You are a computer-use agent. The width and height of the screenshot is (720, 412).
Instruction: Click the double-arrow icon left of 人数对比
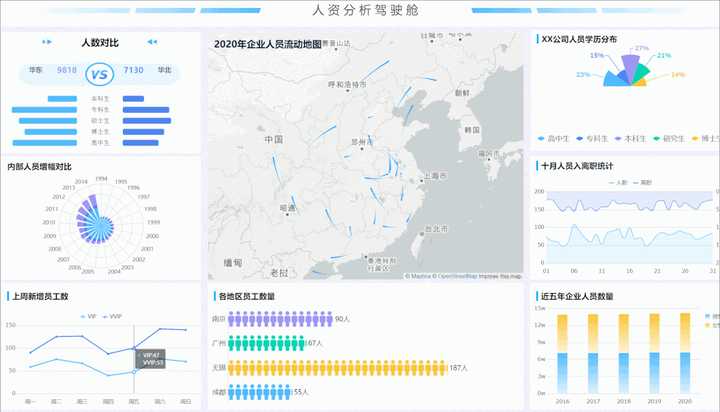(47, 42)
